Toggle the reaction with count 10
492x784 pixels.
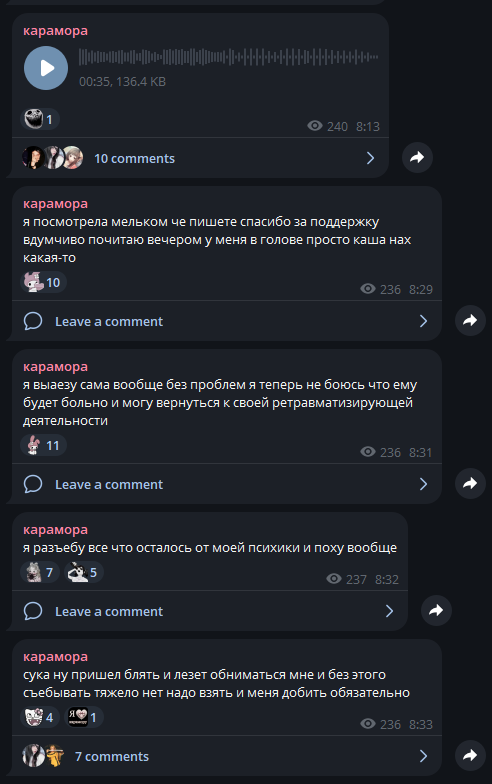tap(43, 282)
